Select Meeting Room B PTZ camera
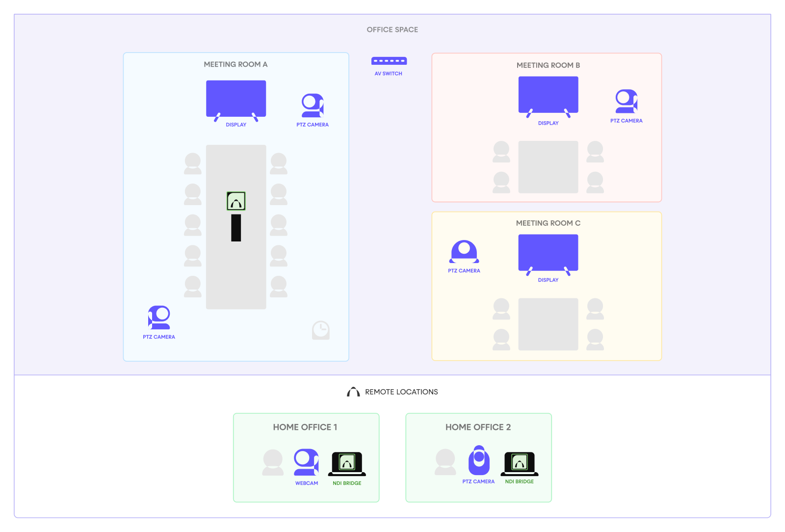This screenshot has height=532, width=785. coord(627,101)
